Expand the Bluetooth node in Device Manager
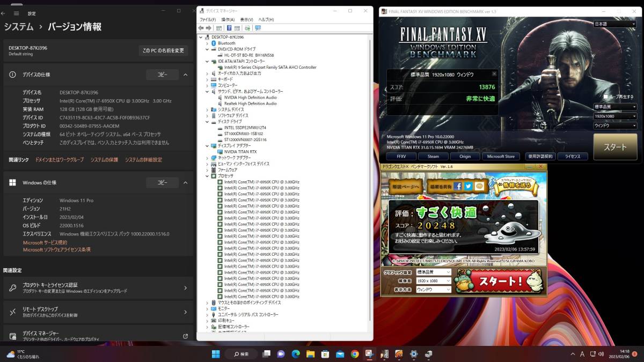This screenshot has width=644, height=362. point(208,43)
